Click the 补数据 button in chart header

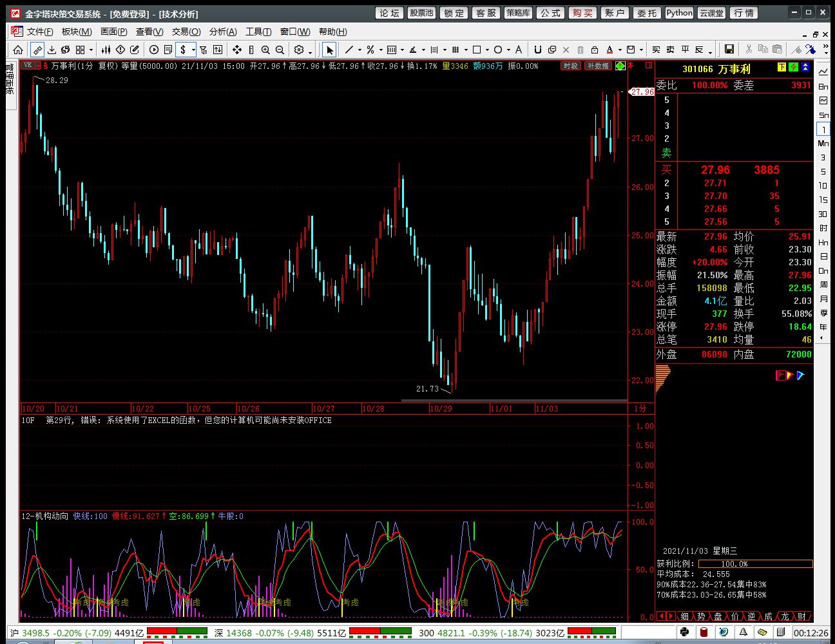pos(597,66)
